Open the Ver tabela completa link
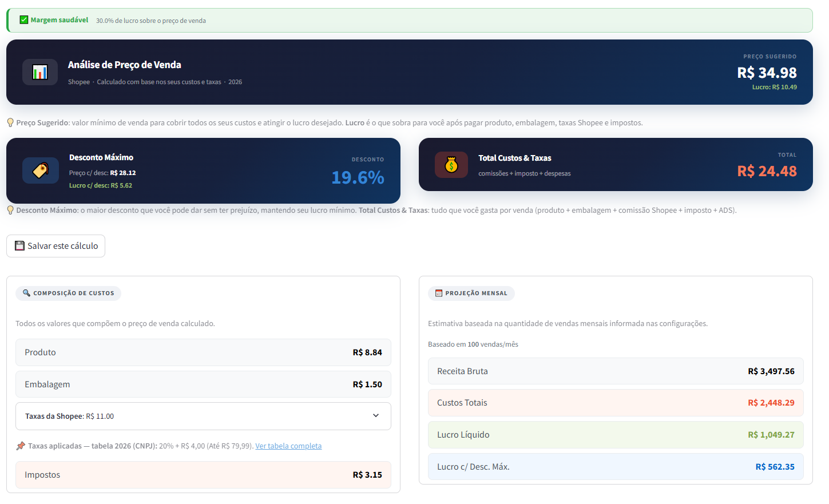This screenshot has height=504, width=829. [x=288, y=446]
